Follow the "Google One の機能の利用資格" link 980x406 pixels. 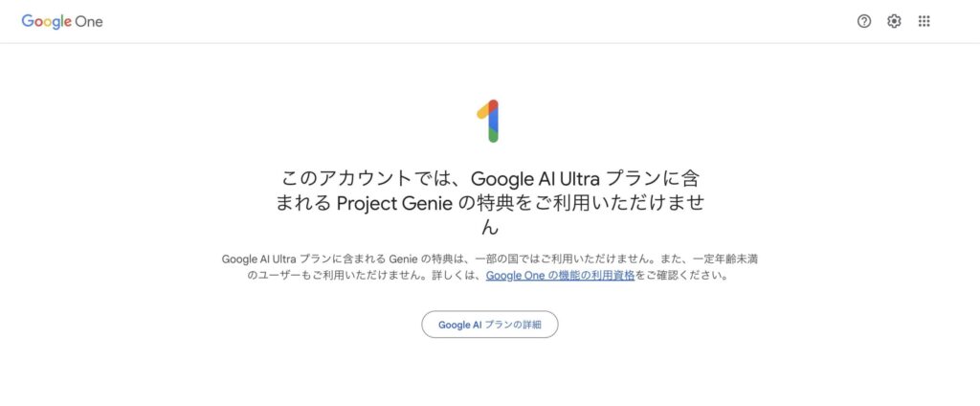click(560, 276)
